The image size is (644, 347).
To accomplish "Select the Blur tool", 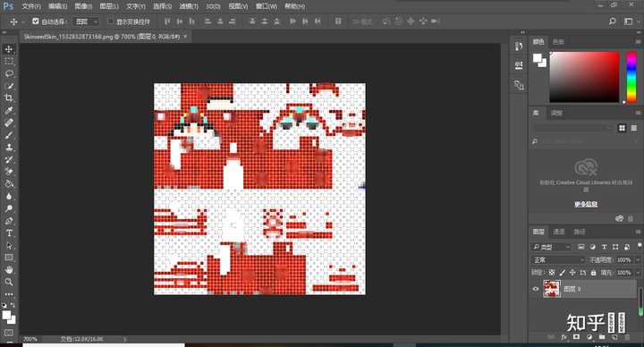I will pos(9,196).
